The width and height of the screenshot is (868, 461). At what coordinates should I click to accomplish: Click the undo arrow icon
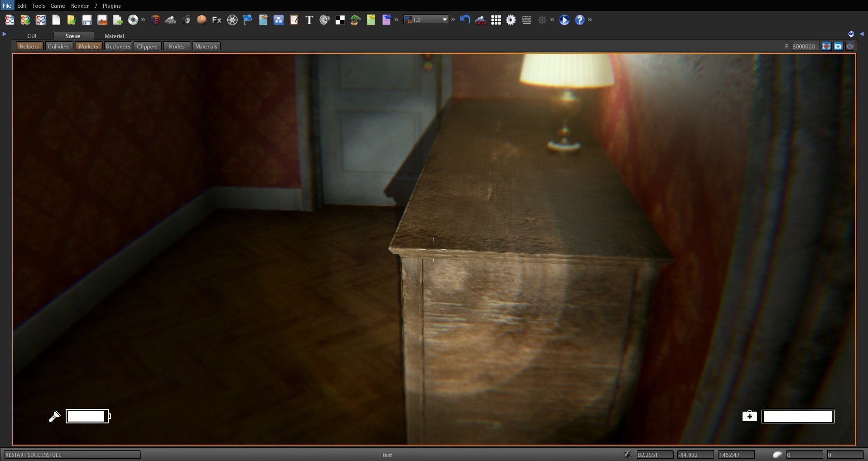pos(465,20)
